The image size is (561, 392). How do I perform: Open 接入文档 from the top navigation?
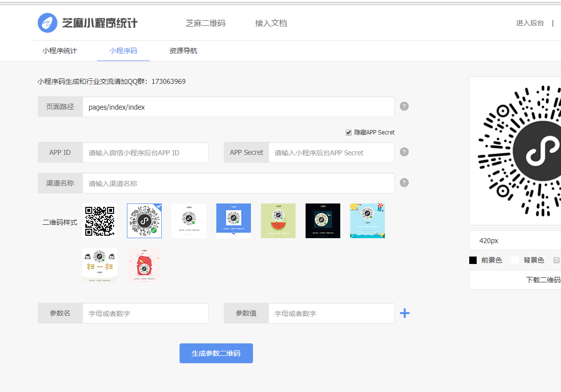[x=271, y=22]
